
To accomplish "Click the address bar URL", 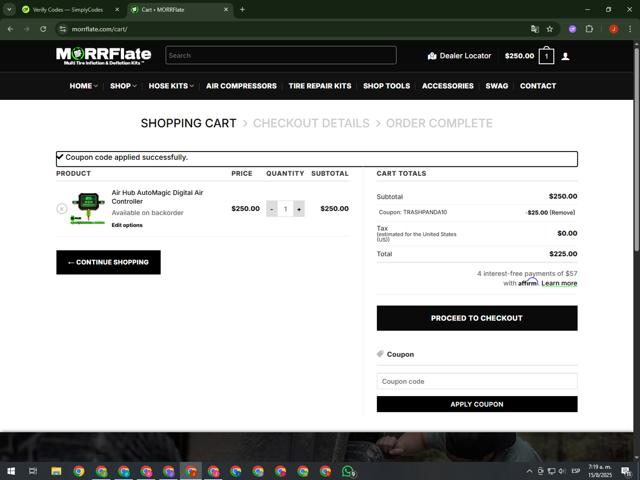I will pyautogui.click(x=100, y=29).
